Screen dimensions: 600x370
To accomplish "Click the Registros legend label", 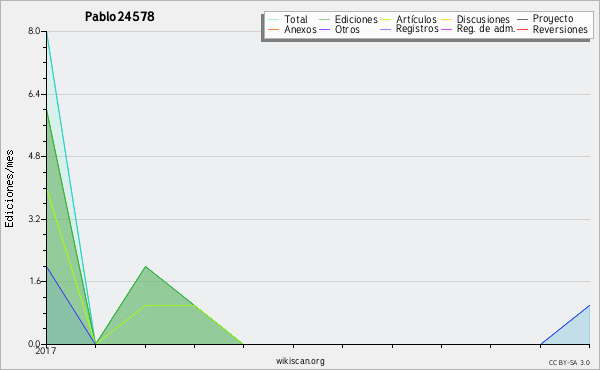I will click(x=417, y=29).
